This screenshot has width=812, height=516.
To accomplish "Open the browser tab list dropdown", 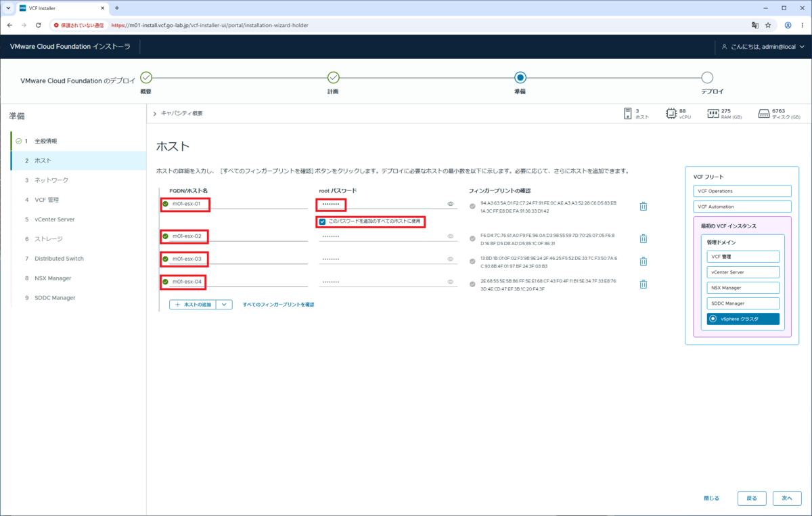I will [x=7, y=8].
